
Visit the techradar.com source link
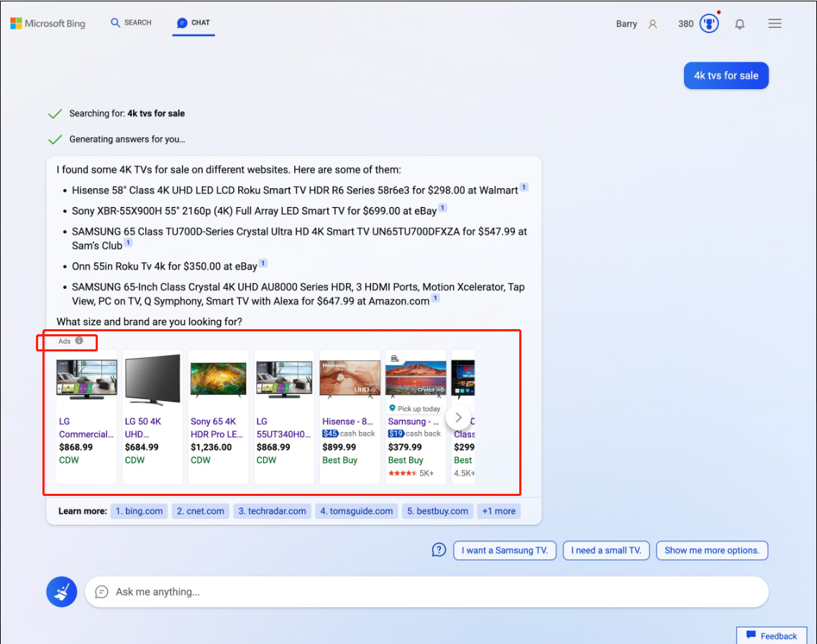(x=272, y=511)
